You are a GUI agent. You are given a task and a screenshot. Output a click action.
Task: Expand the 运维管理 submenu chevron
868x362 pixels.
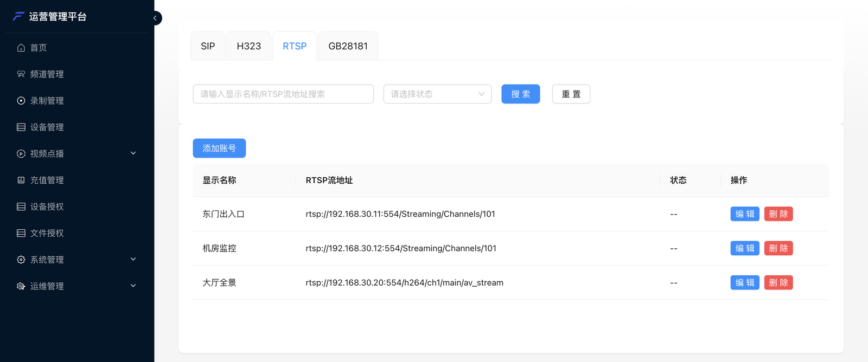(x=133, y=286)
